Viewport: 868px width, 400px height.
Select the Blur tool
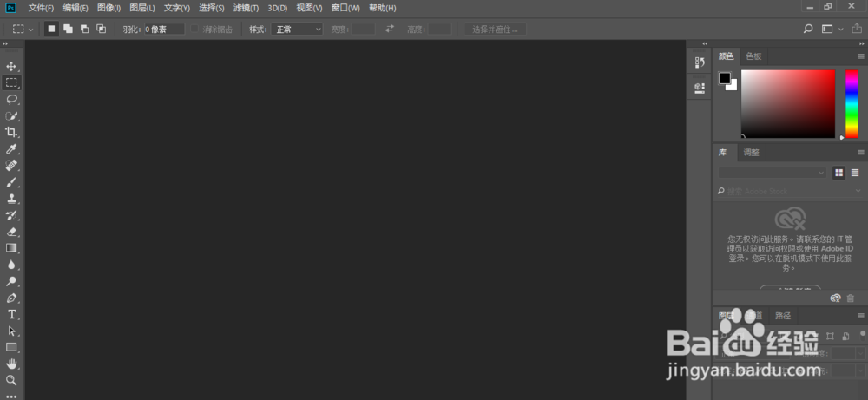(x=11, y=265)
